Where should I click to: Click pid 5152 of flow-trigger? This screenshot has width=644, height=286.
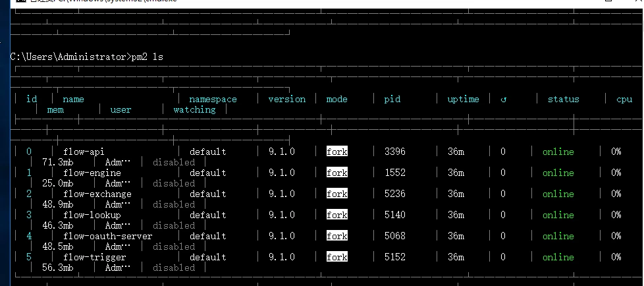tap(394, 257)
